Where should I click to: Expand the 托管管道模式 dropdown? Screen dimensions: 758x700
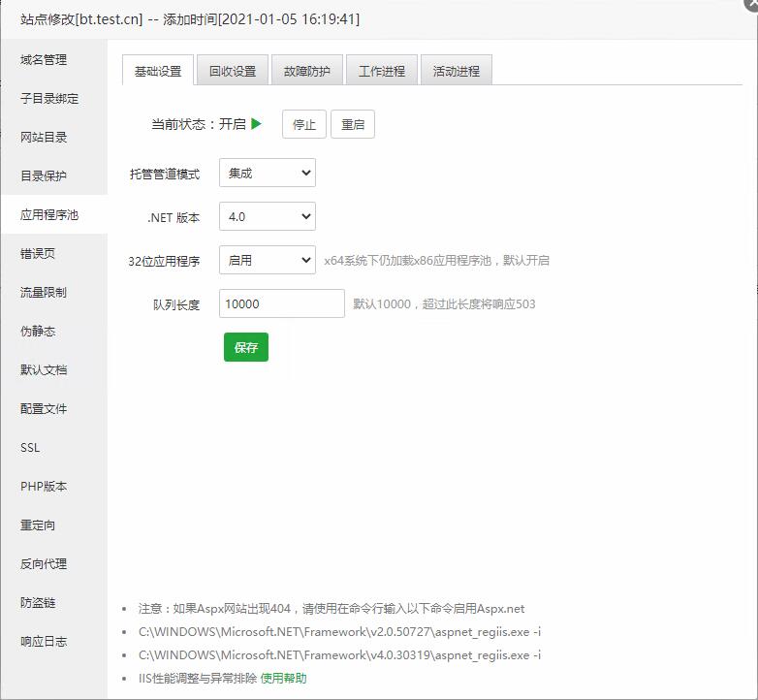click(268, 173)
